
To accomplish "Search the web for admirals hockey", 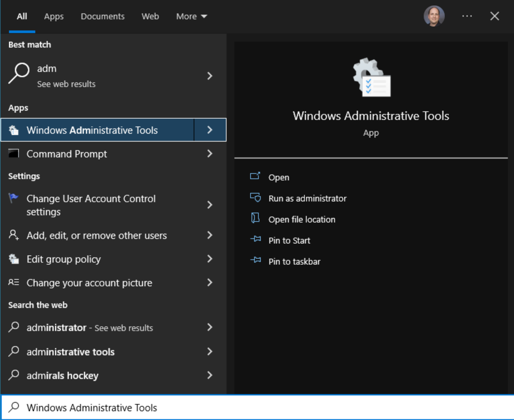I will [61, 375].
